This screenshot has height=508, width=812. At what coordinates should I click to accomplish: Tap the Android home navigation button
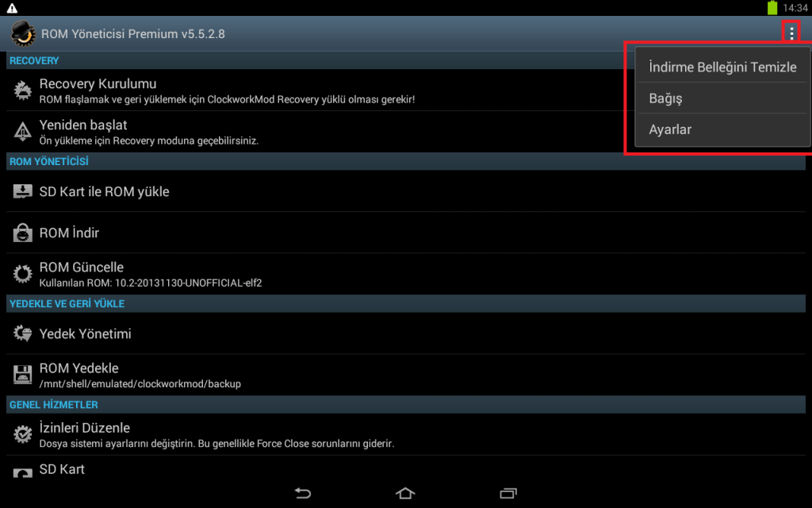[405, 493]
